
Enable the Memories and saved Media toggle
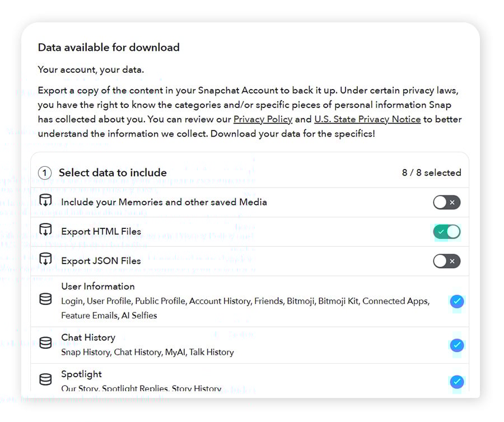[x=446, y=202]
